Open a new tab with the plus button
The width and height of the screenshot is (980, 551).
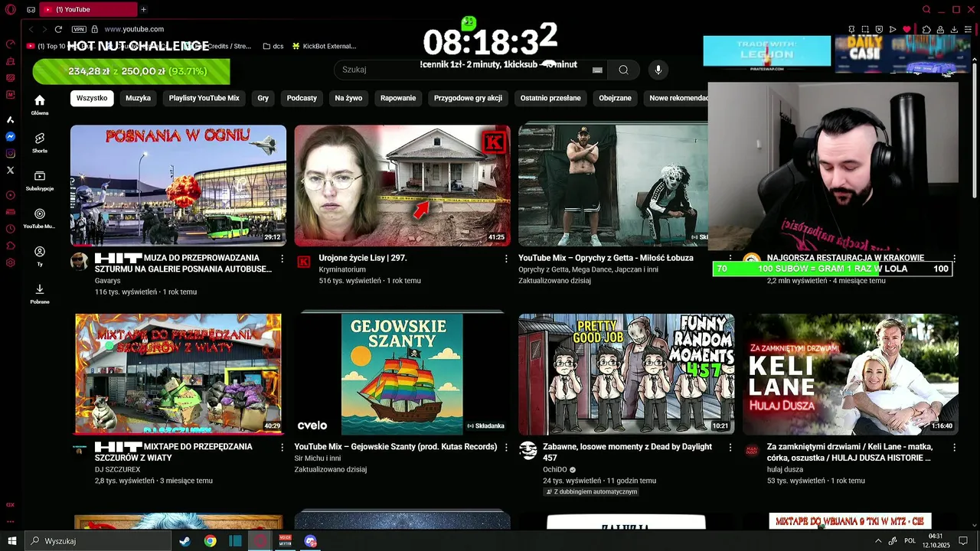[x=143, y=9]
